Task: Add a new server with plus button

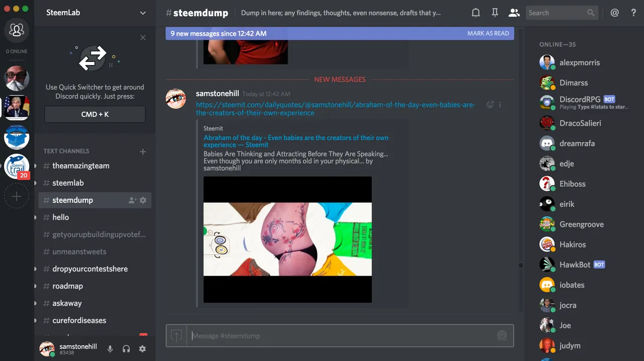Action: pos(17,196)
